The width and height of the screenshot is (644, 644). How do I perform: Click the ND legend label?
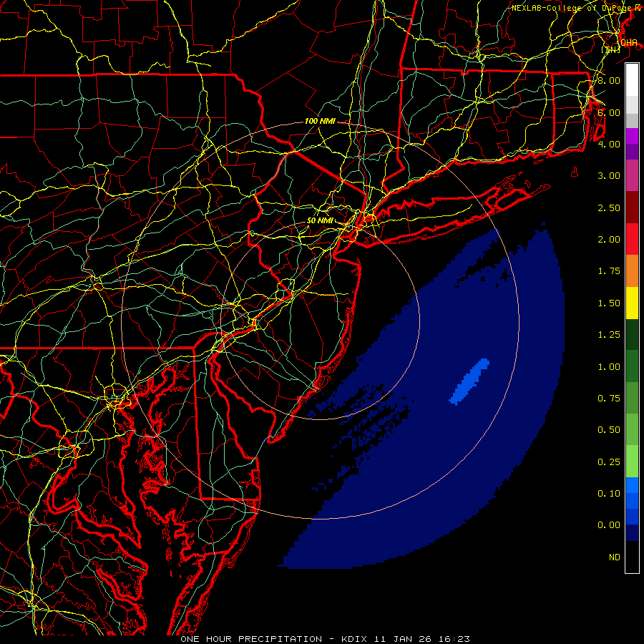point(615,557)
